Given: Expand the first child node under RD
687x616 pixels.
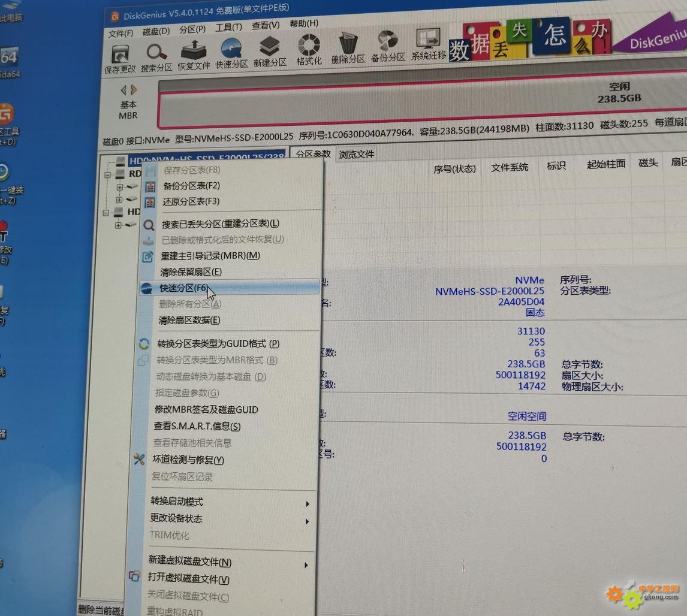Looking at the screenshot, I should point(120,188).
